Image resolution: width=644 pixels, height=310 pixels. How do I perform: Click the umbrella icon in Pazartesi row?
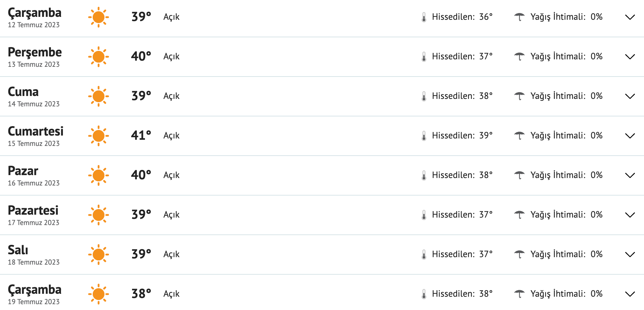519,215
